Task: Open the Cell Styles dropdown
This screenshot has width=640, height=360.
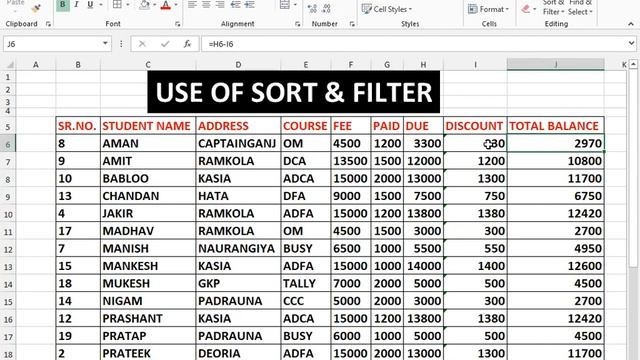Action: click(387, 9)
